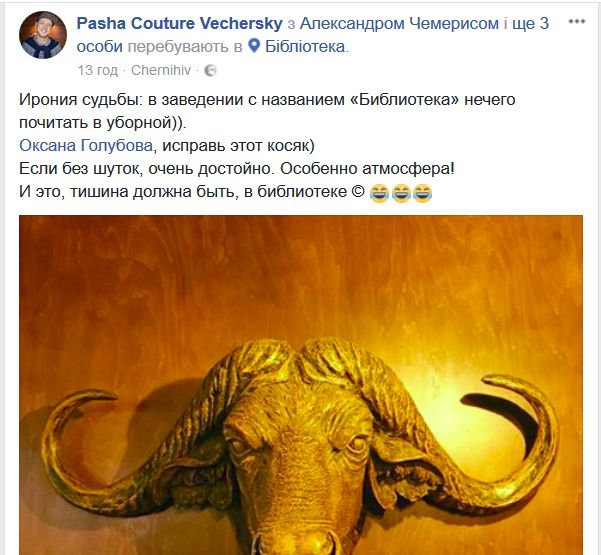Open Александром Чемерисом profile link
Image resolution: width=601 pixels, height=555 pixels.
(399, 24)
